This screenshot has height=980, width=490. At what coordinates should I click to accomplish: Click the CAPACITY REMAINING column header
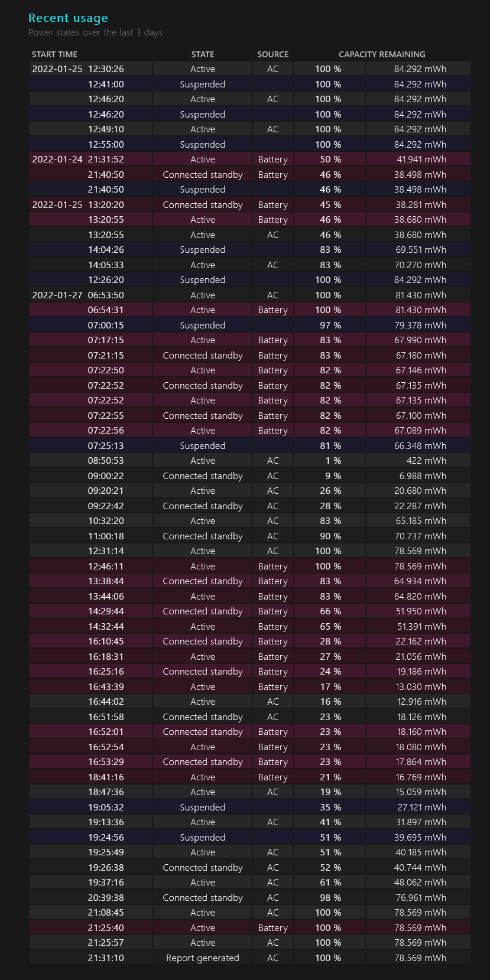[382, 54]
